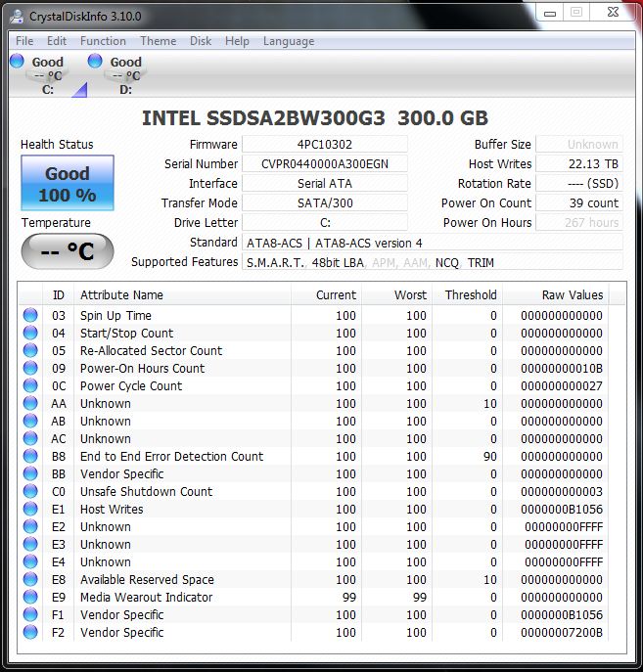Select the Re-Allocated Sector Count attribute name
643x672 pixels.
(x=152, y=350)
